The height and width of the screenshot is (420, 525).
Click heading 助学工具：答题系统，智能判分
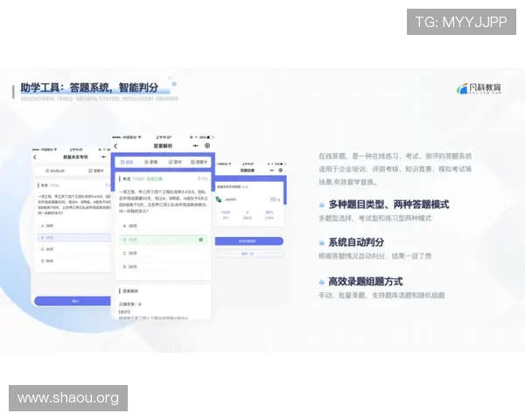pyautogui.click(x=89, y=87)
